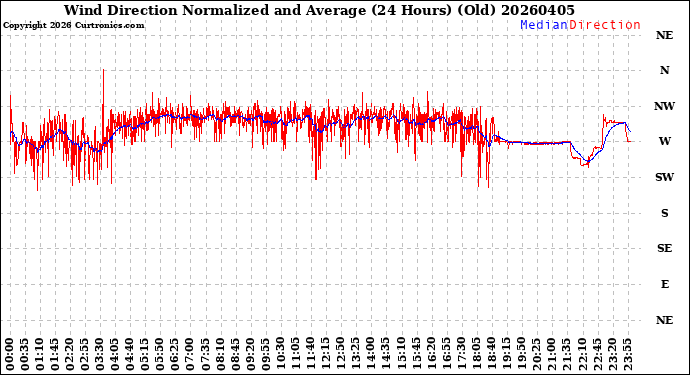
Task: Click the 15:10 time label
Action: 401,354
